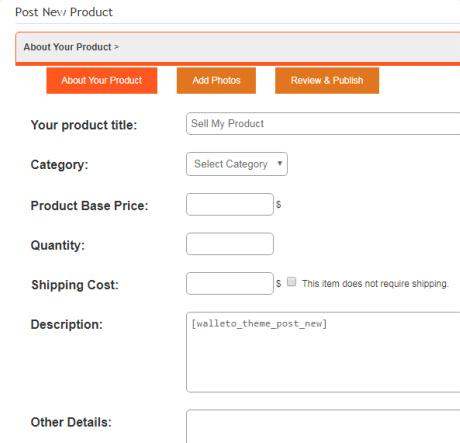This screenshot has height=443, width=460.
Task: Click the Quantity input box
Action: (x=230, y=244)
